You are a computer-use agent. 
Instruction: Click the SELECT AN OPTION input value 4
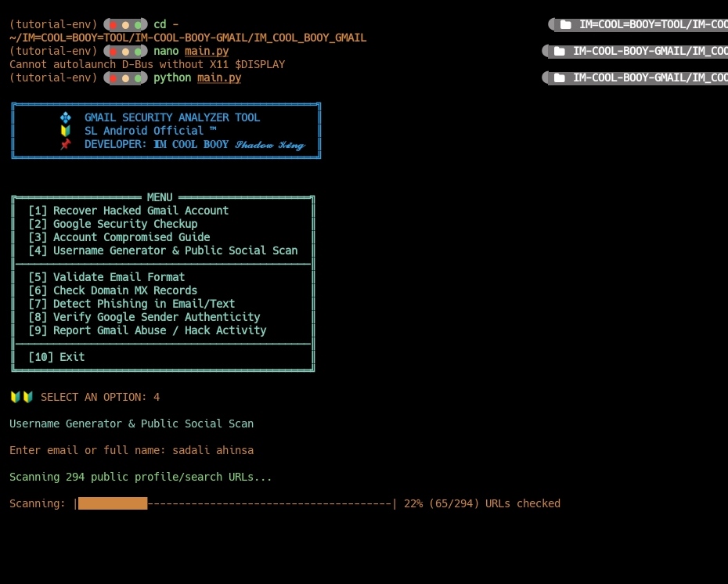pyautogui.click(x=157, y=398)
